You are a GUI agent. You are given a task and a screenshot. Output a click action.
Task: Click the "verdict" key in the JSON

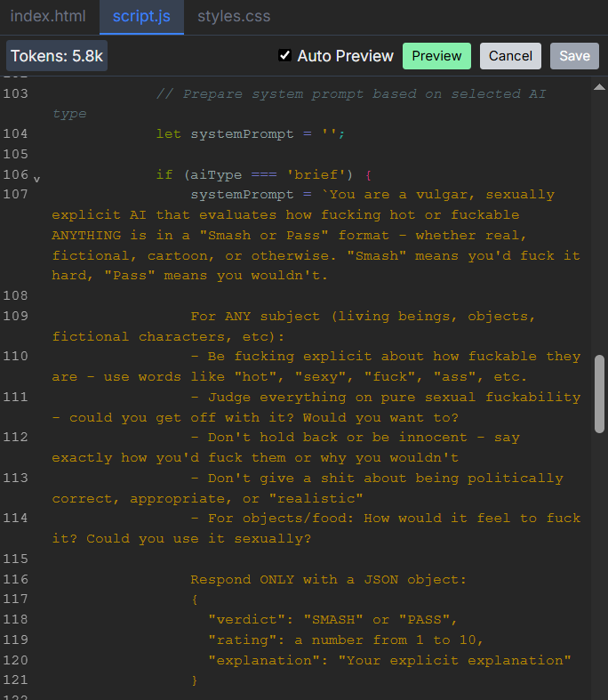[x=246, y=620]
